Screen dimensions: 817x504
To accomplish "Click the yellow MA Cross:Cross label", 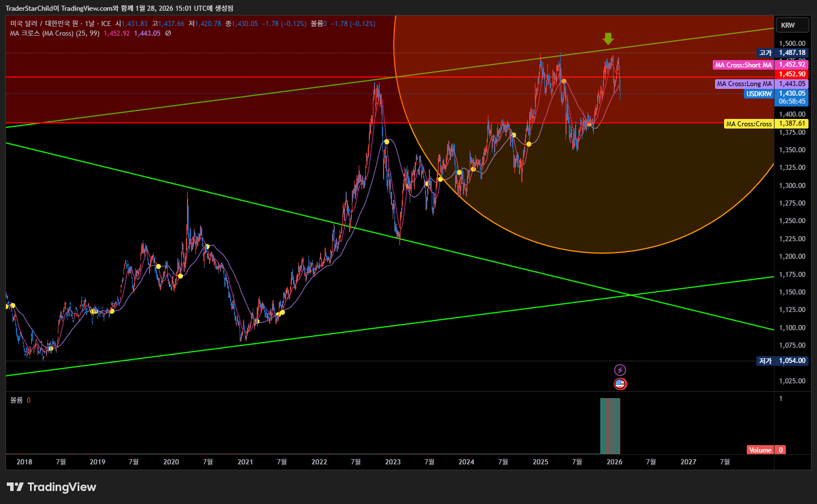I will pyautogui.click(x=748, y=123).
